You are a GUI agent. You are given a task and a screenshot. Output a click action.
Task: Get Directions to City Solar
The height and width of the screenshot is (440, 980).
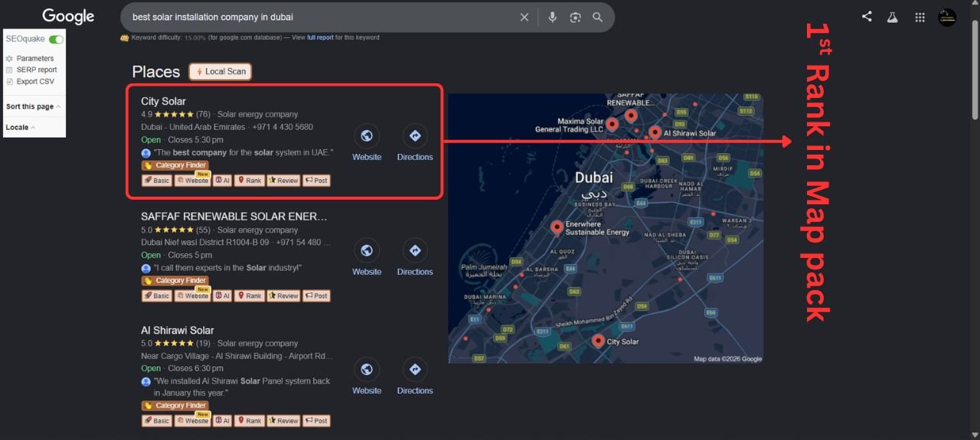coord(415,136)
